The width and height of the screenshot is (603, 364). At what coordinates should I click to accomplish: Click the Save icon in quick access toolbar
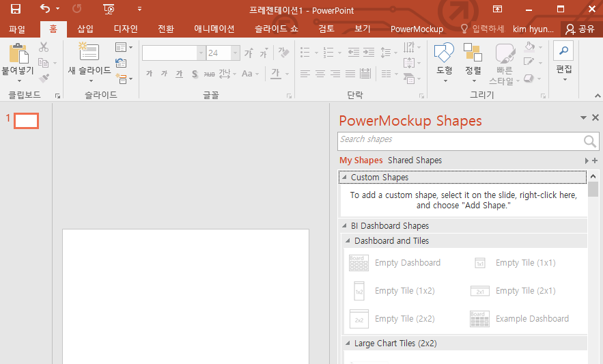[16, 9]
